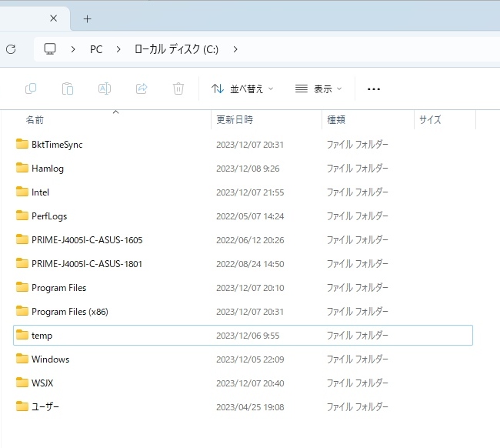Expand chevron after ローカル ディスク (C:)

click(x=235, y=49)
